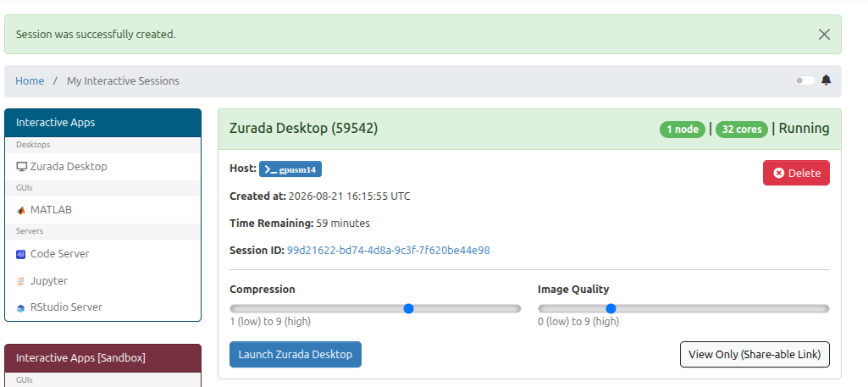Click the Interactive Apps [Sandbox] header
This screenshot has width=868, height=387.
(103, 357)
